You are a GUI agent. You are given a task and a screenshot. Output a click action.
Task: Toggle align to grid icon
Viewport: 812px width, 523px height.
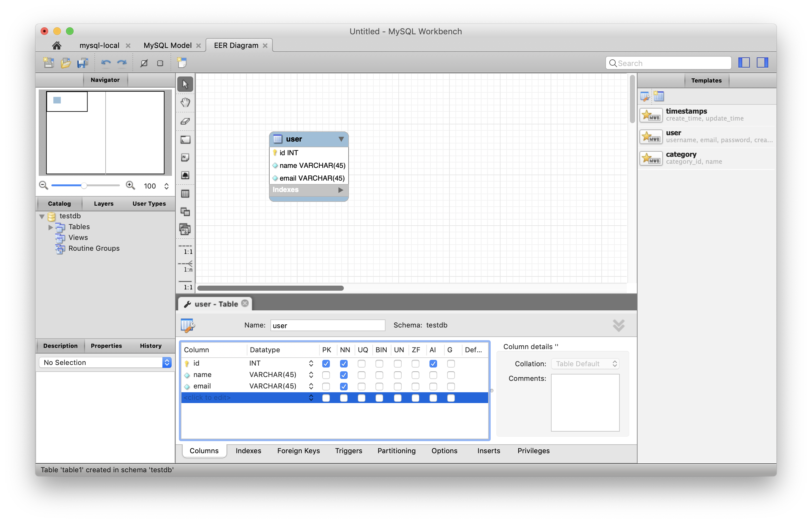click(160, 63)
